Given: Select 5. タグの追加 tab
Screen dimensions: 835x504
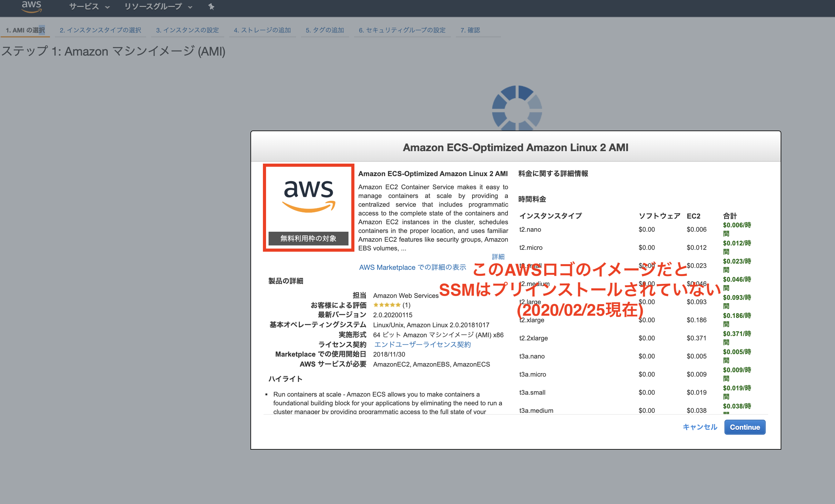Looking at the screenshot, I should click(325, 30).
